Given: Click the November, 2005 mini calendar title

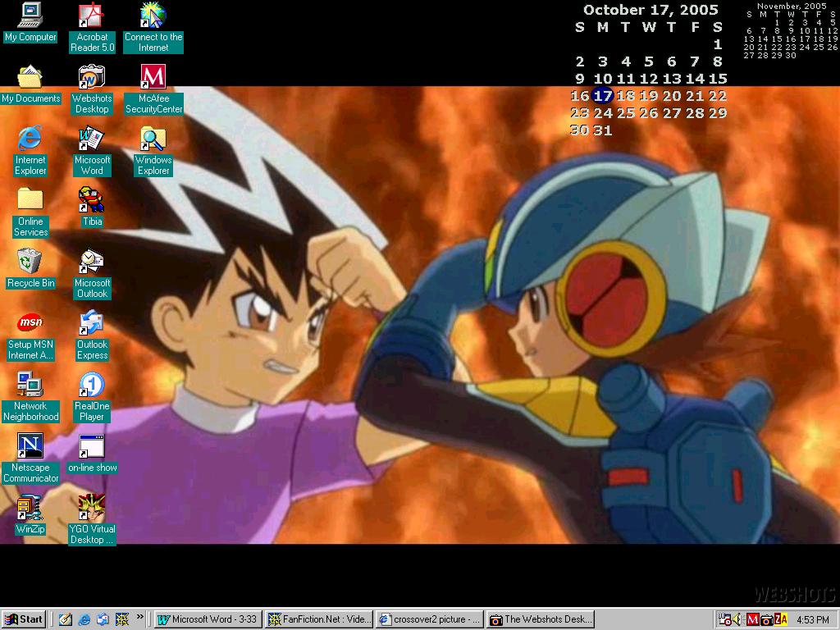Looking at the screenshot, I should pyautogui.click(x=792, y=6).
